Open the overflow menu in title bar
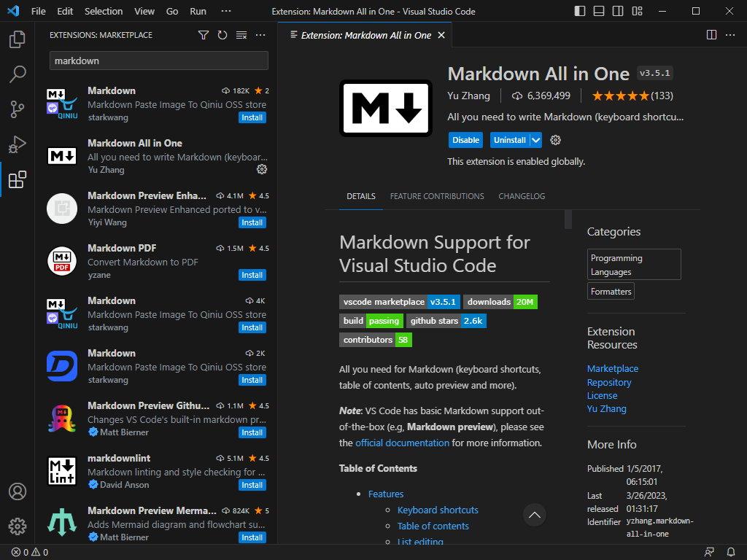 pyautogui.click(x=226, y=11)
